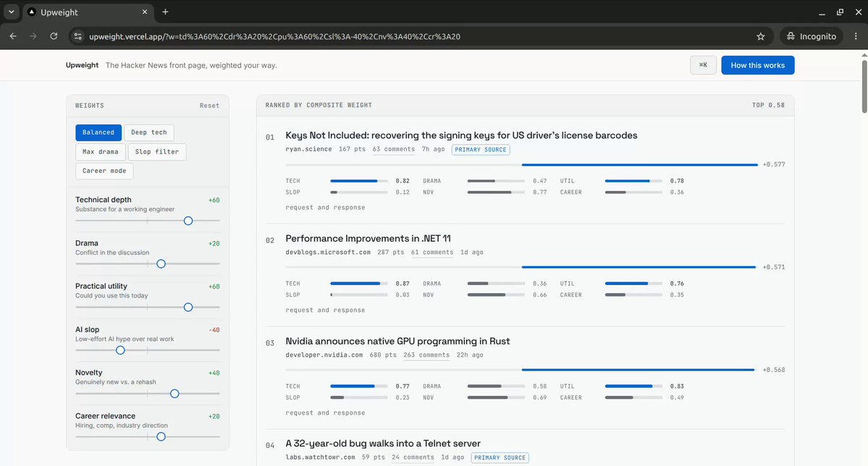Click the Novelty slider handle
The width and height of the screenshot is (868, 466).
tap(174, 394)
